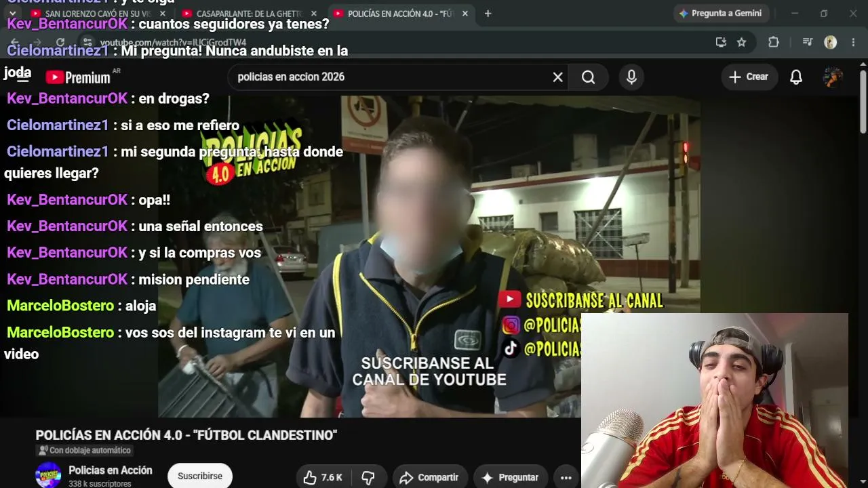The height and width of the screenshot is (488, 868).
Task: Click the Policías en Acción 4.0 logo in the video
Action: [251, 155]
